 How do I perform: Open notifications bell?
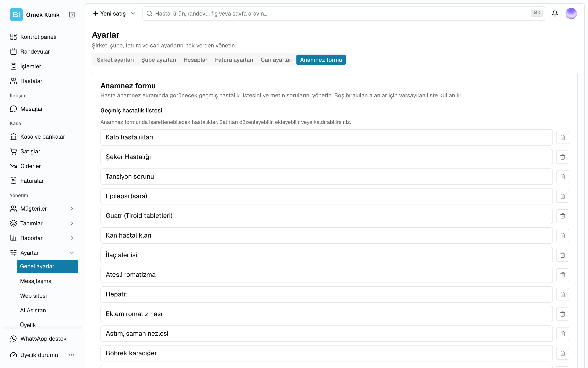pyautogui.click(x=555, y=13)
